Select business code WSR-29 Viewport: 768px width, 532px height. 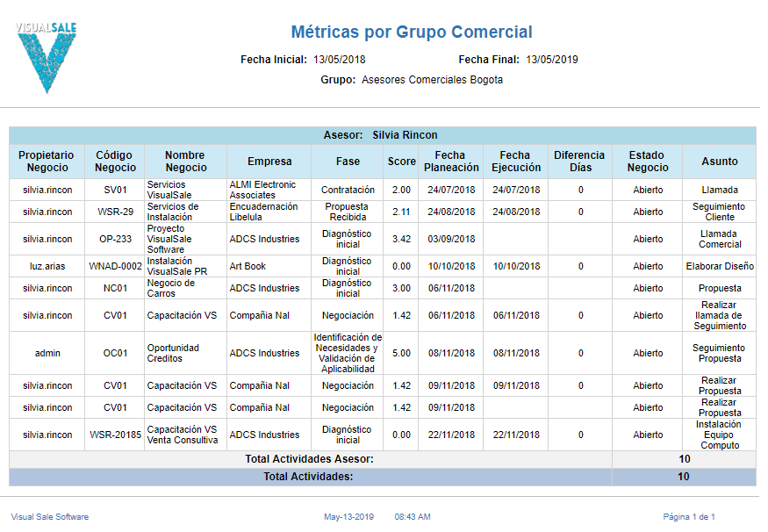(x=115, y=212)
